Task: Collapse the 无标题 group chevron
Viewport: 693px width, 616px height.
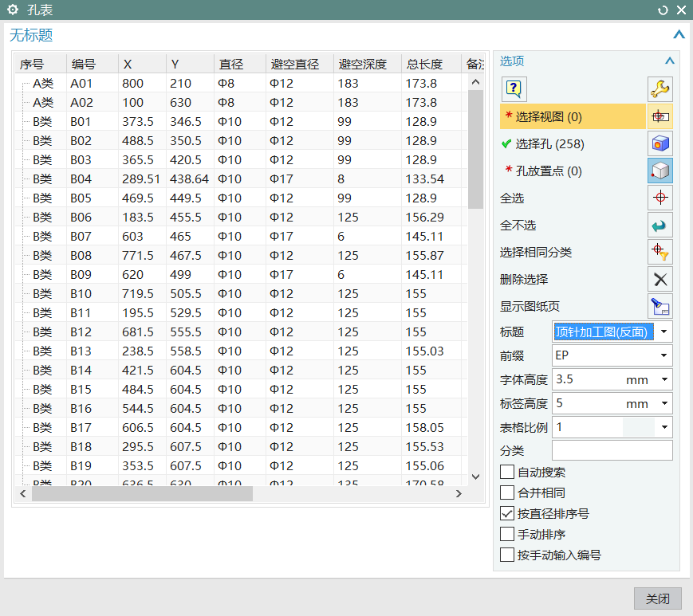Action: 679,34
